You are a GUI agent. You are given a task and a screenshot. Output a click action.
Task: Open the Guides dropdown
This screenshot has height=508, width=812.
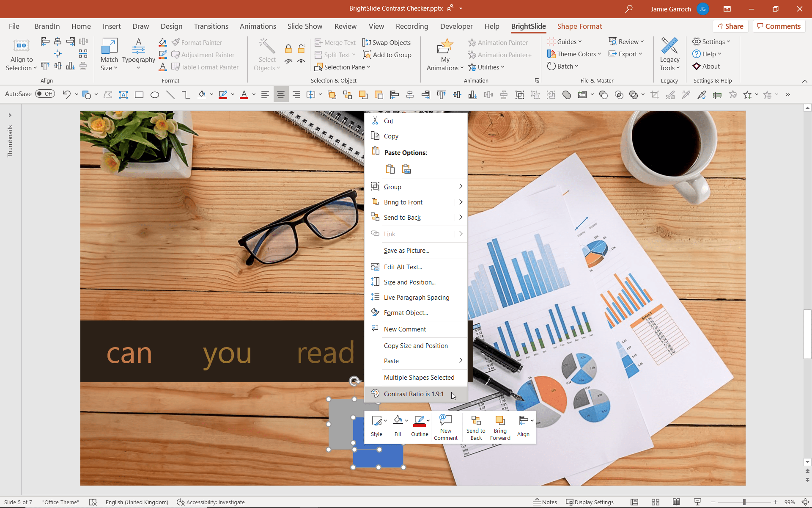pos(565,41)
